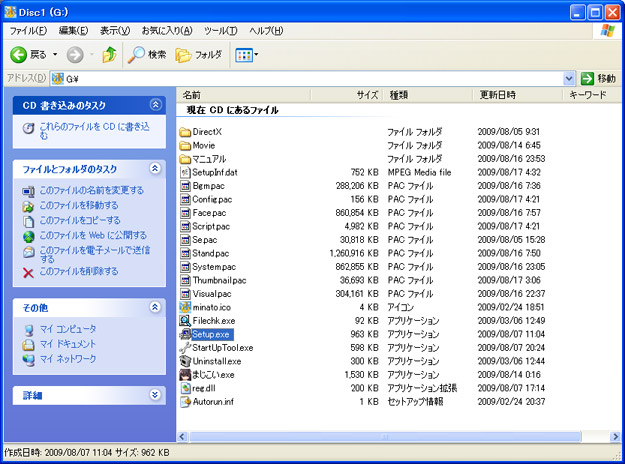Open the Search (検索) toolbar button

point(147,54)
